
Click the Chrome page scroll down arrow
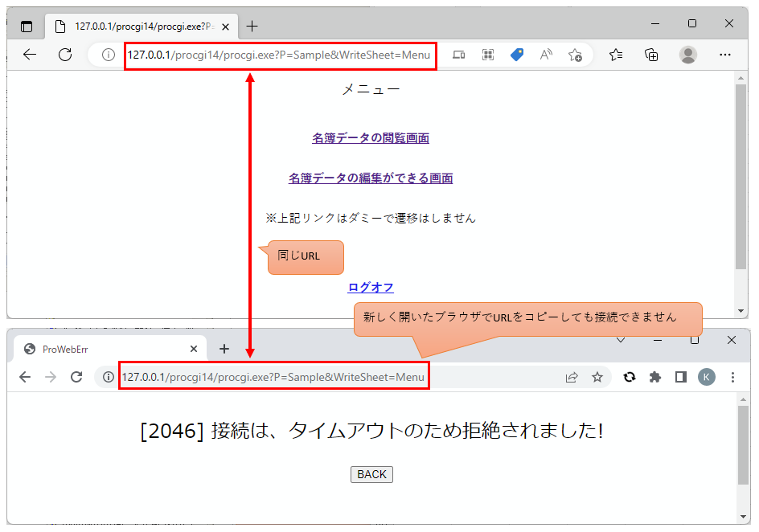coord(743,517)
